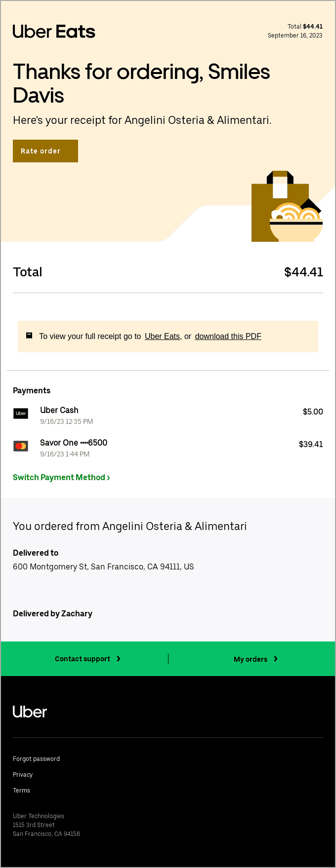Screen dimensions: 336x868
Task: Open the Forgot password link
Action: click(36, 758)
